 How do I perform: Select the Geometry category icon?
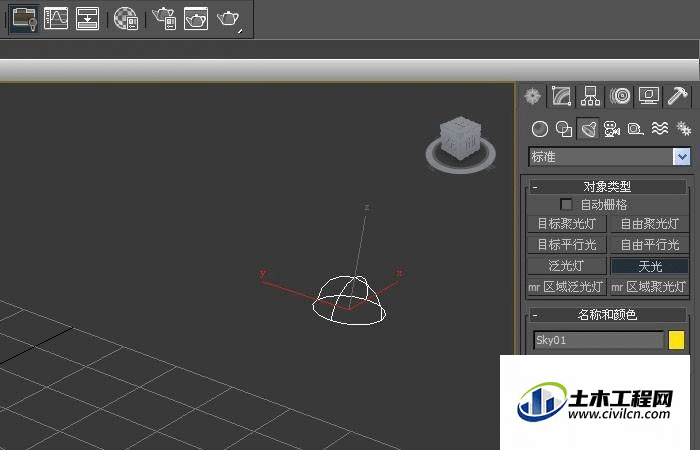pyautogui.click(x=540, y=129)
